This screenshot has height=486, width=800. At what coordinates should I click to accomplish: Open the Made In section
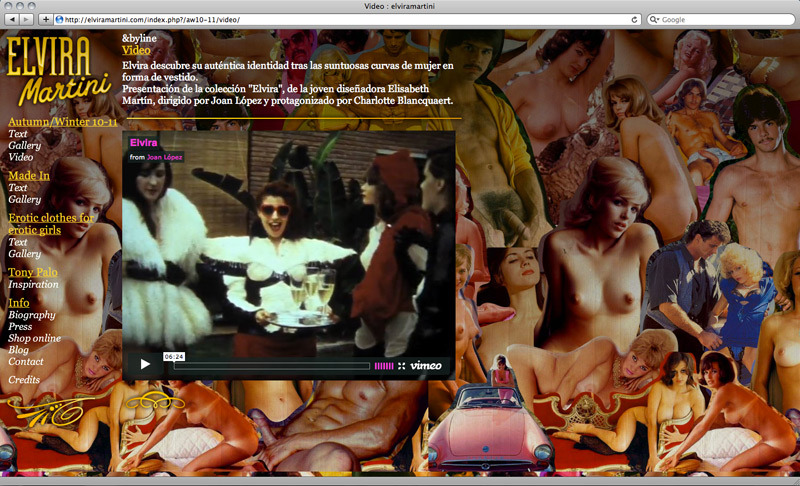[x=29, y=175]
